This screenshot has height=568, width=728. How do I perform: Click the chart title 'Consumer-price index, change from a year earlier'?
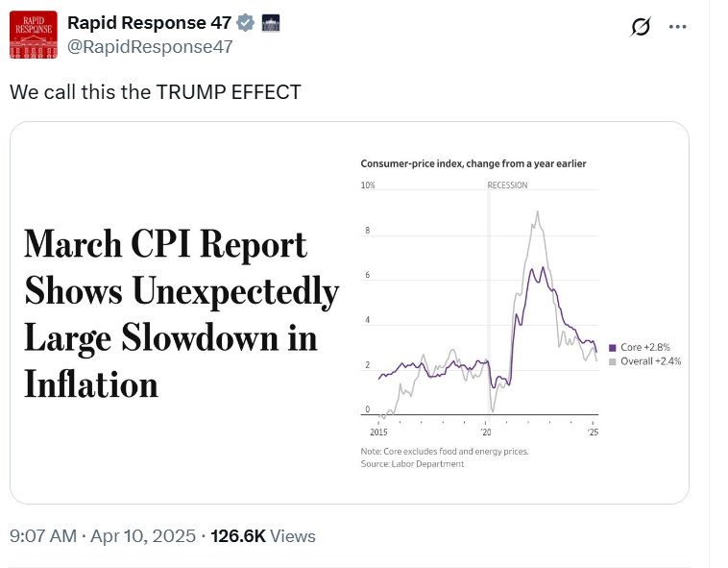473,163
